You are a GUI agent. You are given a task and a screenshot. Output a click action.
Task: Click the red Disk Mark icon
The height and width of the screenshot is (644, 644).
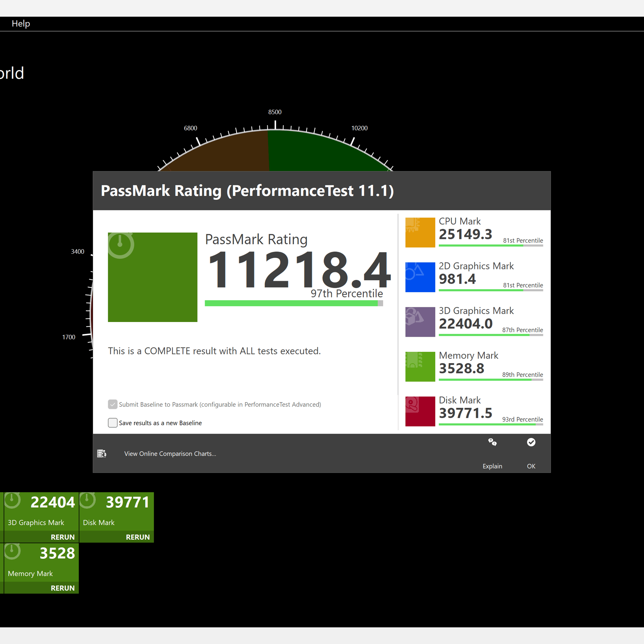point(420,411)
